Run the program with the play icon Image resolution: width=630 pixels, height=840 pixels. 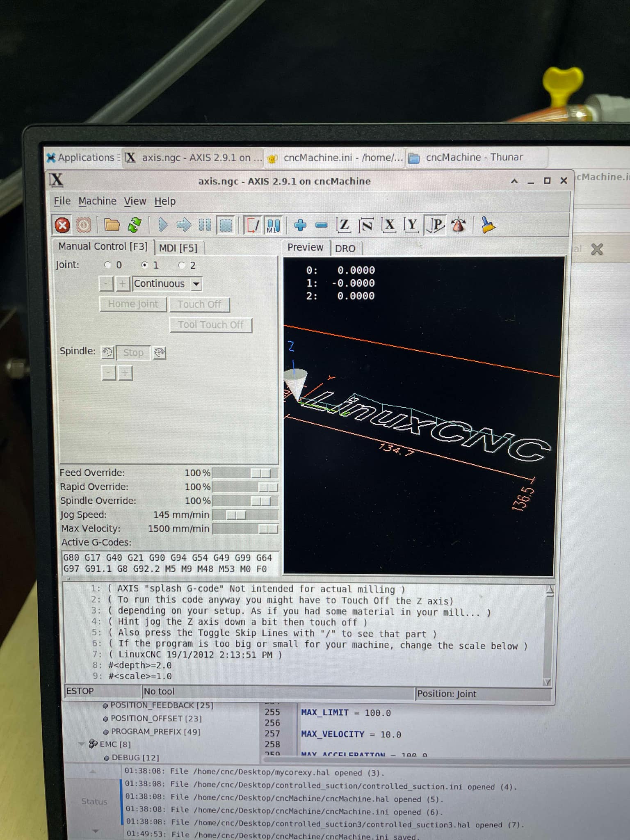[x=163, y=225]
